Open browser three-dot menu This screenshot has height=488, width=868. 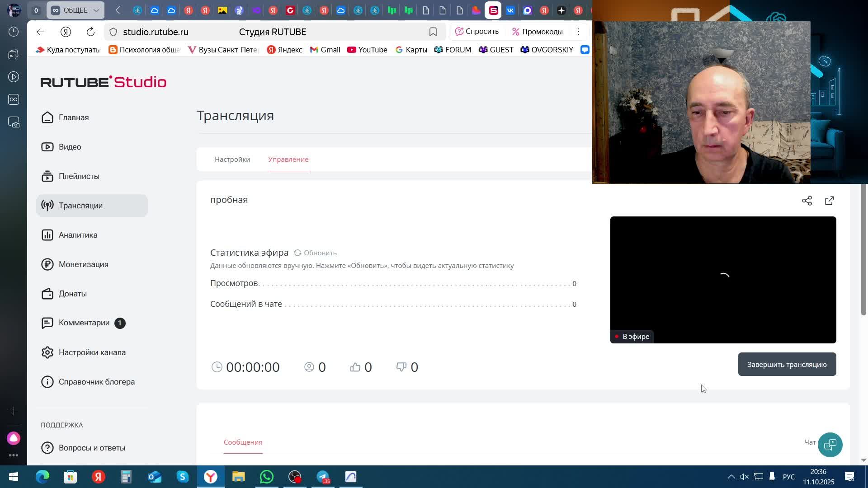click(x=578, y=32)
